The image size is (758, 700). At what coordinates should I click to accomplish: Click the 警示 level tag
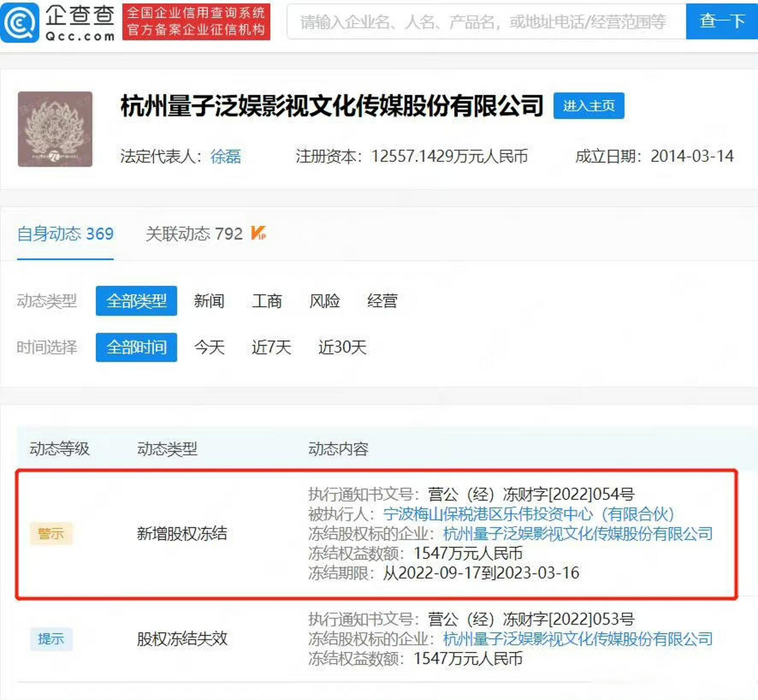point(51,534)
